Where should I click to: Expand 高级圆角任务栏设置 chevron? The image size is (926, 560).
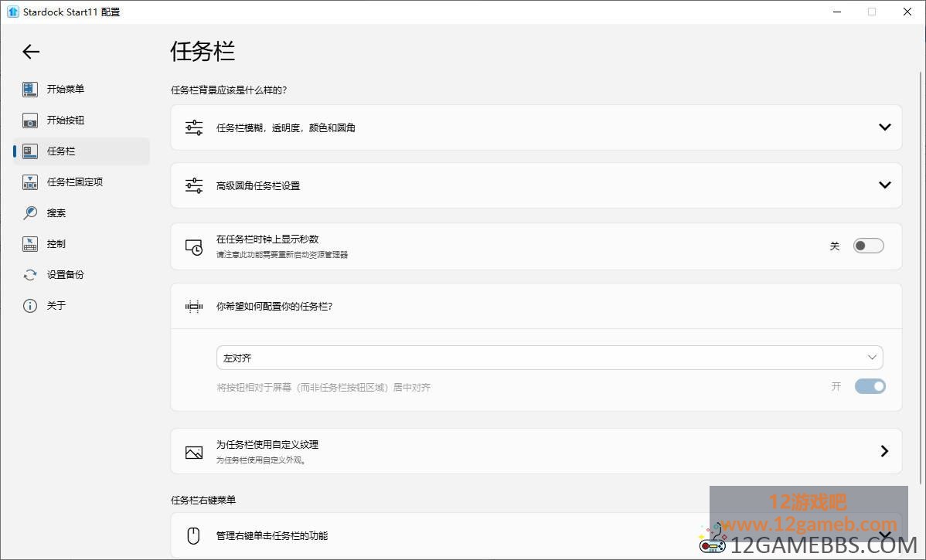(x=885, y=185)
